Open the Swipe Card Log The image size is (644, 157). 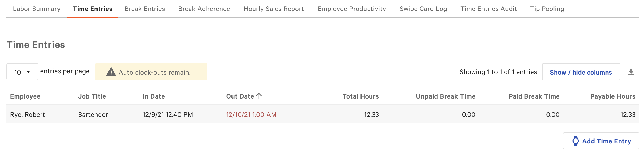tap(423, 9)
